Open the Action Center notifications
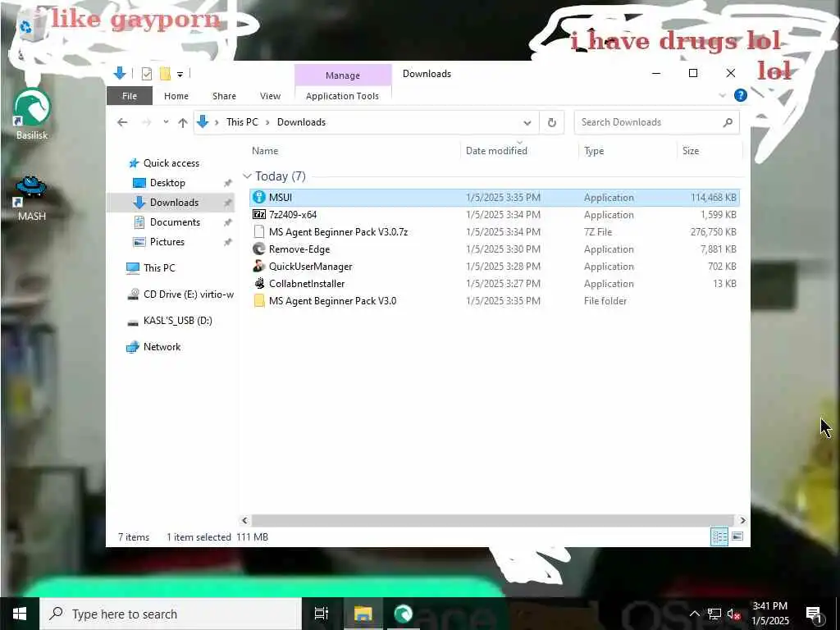This screenshot has width=840, height=630. pyautogui.click(x=814, y=614)
